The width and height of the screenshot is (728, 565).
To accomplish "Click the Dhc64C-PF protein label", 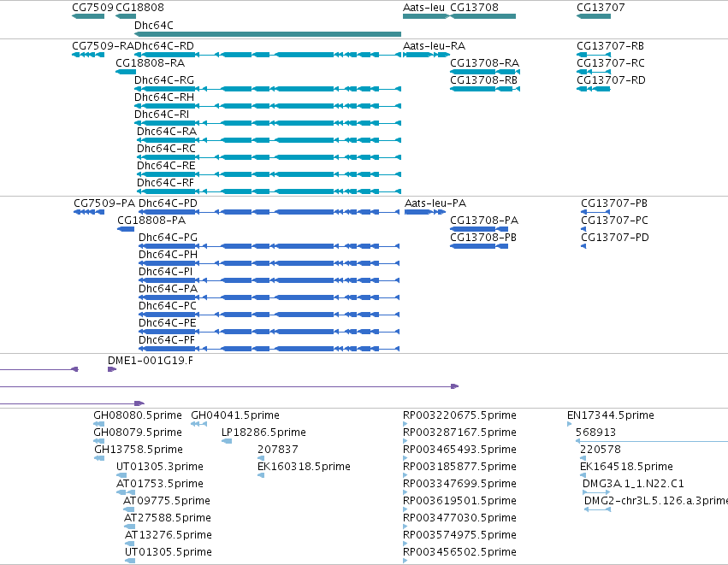I will click(x=167, y=340).
